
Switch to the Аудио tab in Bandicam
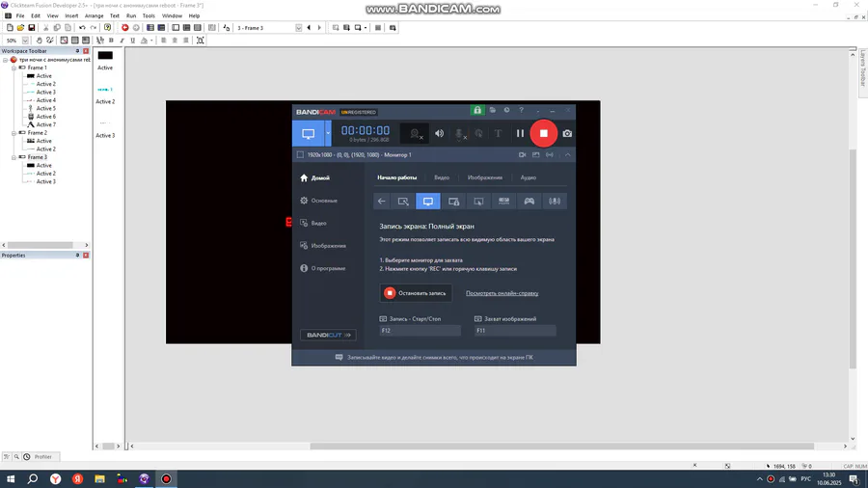[x=529, y=177]
